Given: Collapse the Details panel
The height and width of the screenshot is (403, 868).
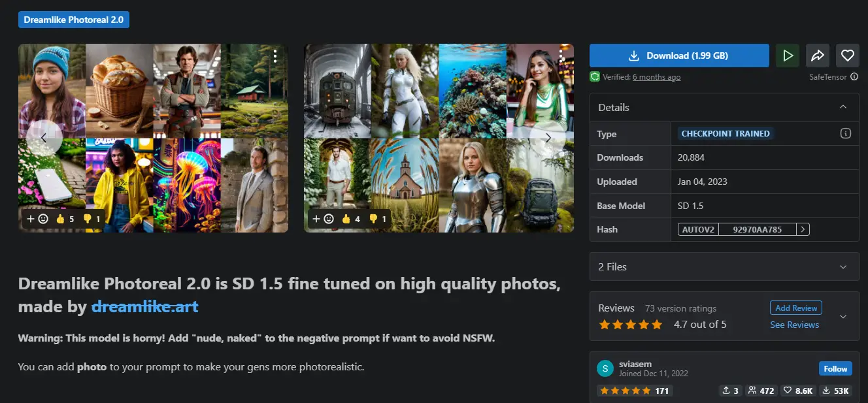Looking at the screenshot, I should click(x=843, y=107).
